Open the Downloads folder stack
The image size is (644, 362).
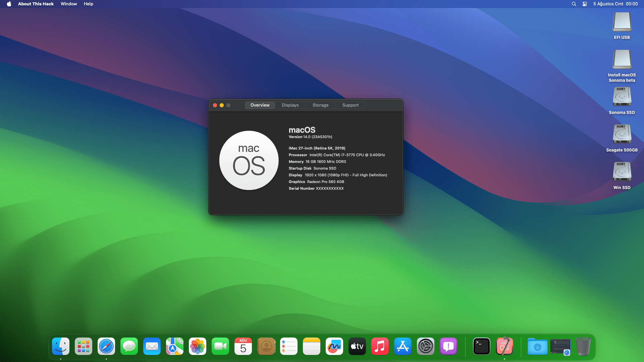[537, 346]
